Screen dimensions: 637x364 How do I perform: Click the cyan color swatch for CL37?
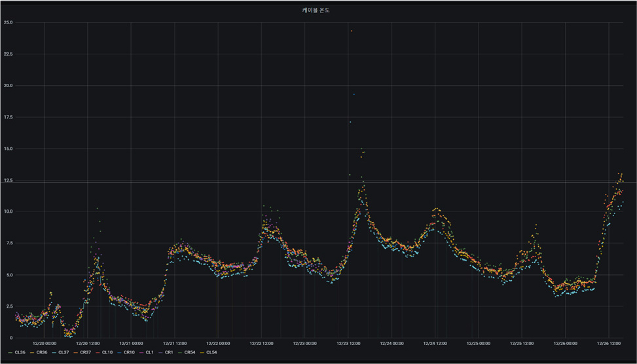pyautogui.click(x=54, y=353)
